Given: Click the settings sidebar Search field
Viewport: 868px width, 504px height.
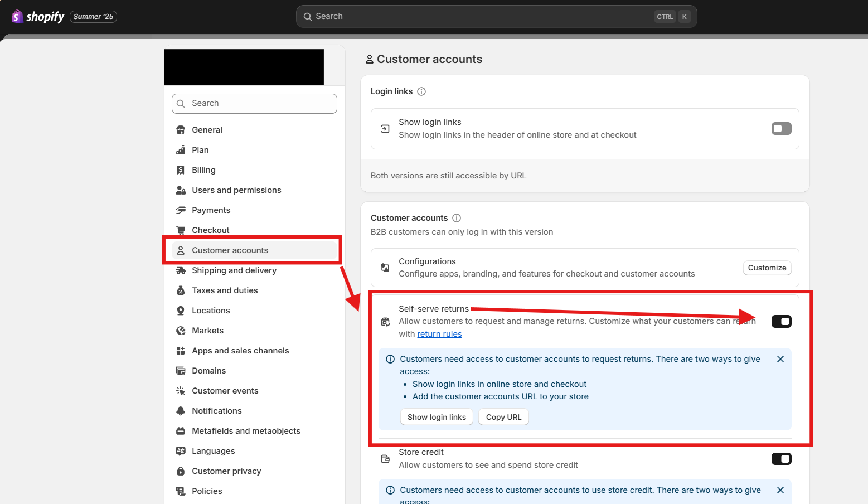Looking at the screenshot, I should tap(254, 104).
